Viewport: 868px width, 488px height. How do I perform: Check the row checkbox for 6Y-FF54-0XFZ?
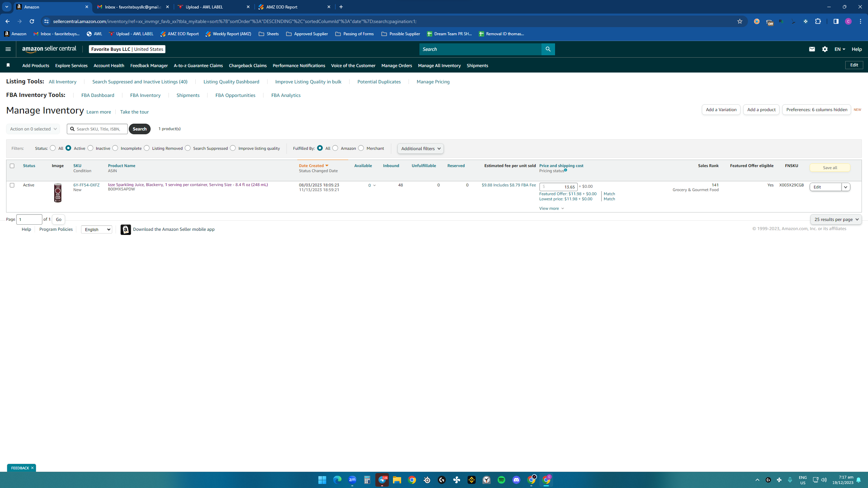(12, 185)
